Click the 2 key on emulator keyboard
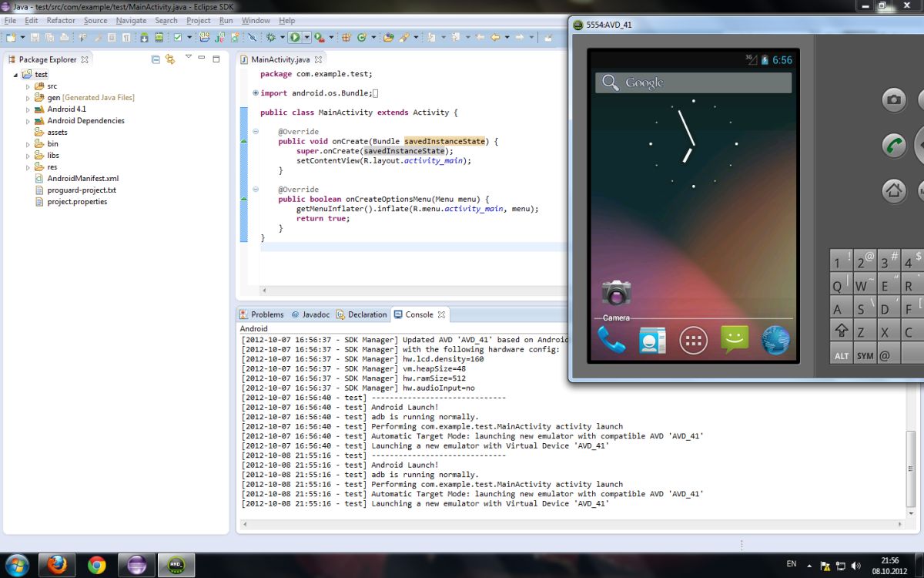Screen dimensions: 924x578 865,260
